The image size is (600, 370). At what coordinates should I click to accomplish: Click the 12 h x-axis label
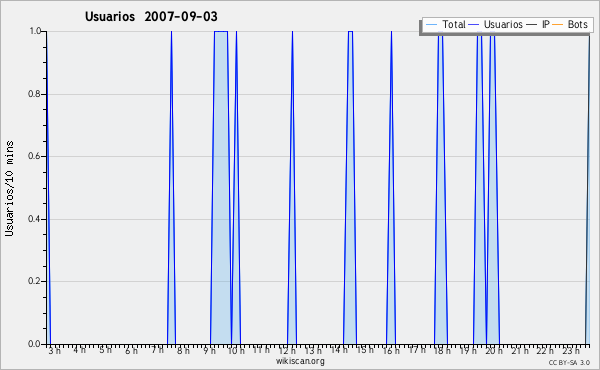click(x=287, y=350)
